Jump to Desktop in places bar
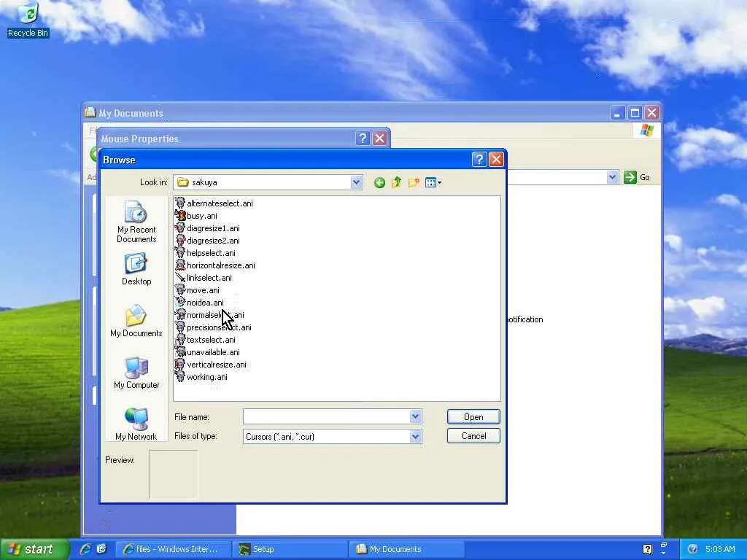This screenshot has width=747, height=560. coord(136,270)
